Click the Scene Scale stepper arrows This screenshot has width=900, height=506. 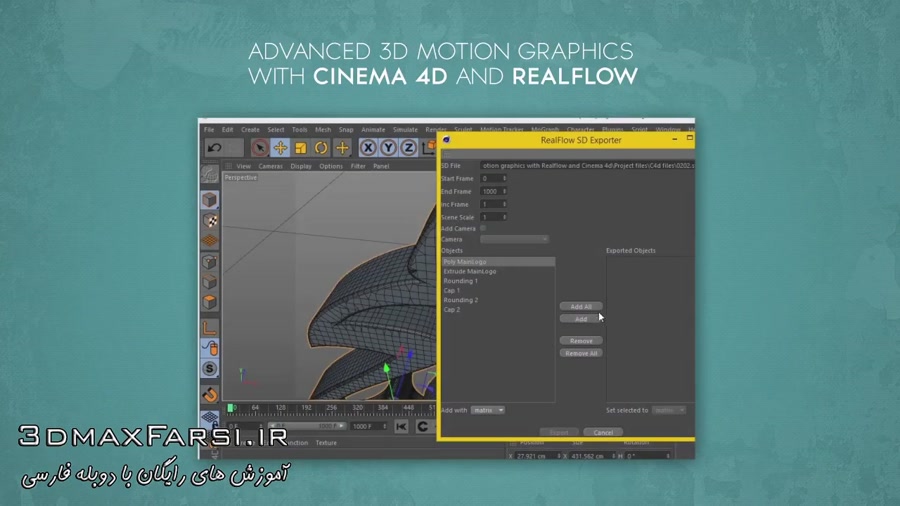[505, 217]
